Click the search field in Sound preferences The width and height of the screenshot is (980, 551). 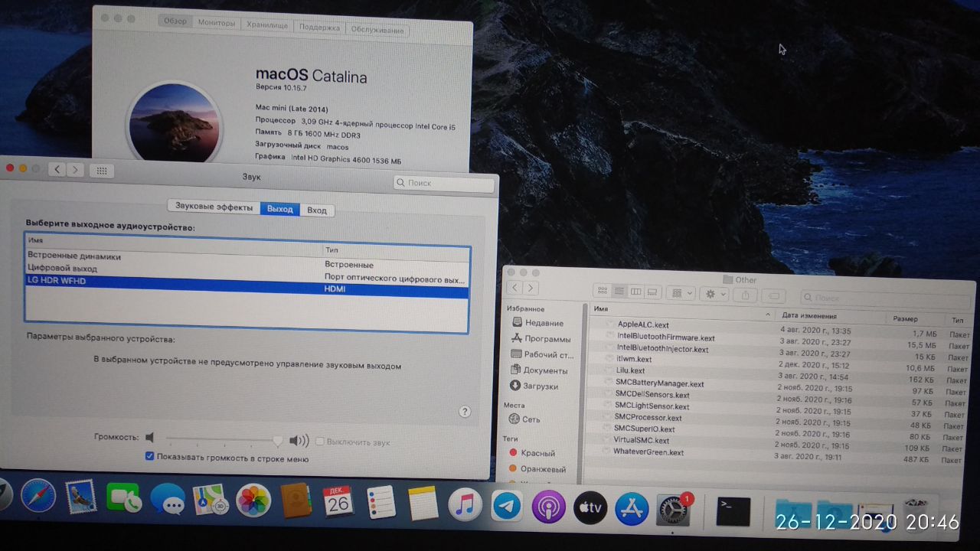click(444, 183)
